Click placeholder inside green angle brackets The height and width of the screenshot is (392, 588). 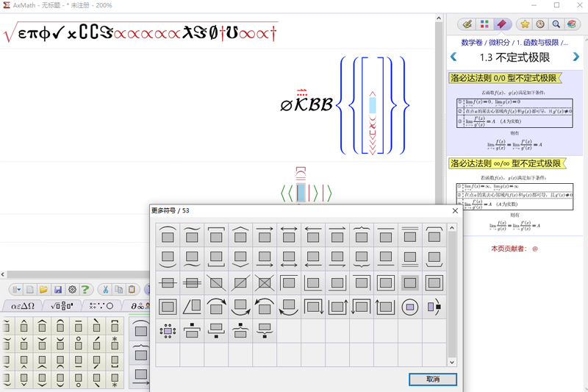tap(301, 193)
